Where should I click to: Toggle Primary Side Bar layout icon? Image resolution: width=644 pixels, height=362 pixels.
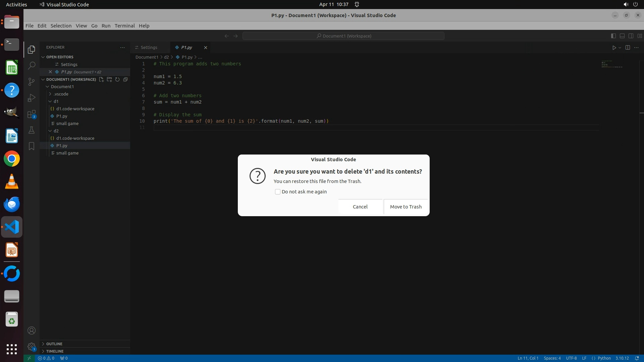pos(613,36)
